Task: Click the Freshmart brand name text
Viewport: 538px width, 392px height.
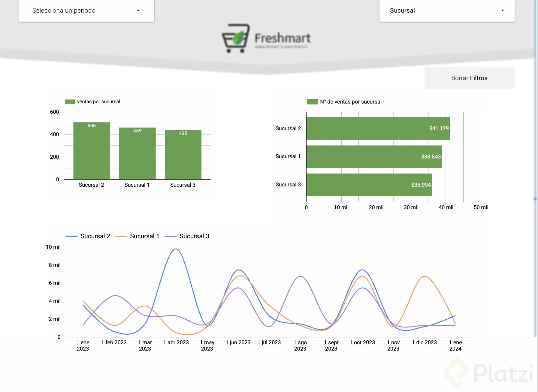Action: 283,38
